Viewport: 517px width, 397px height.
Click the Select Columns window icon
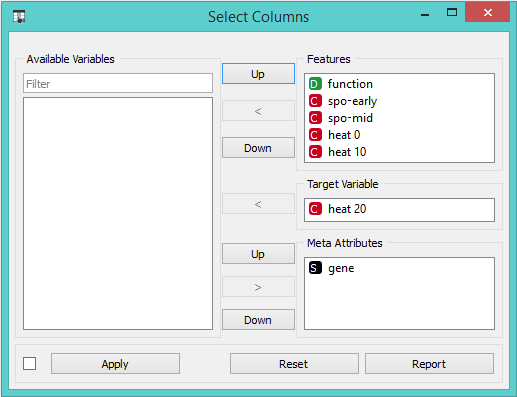[19, 16]
